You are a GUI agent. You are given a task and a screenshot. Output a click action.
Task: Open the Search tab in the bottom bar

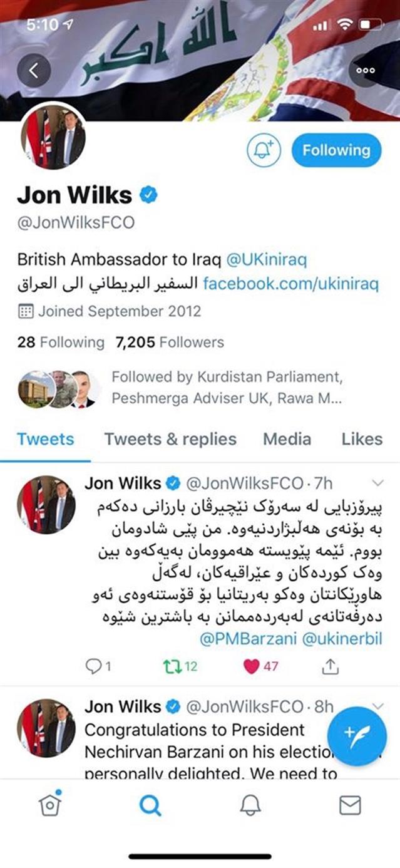tap(150, 805)
